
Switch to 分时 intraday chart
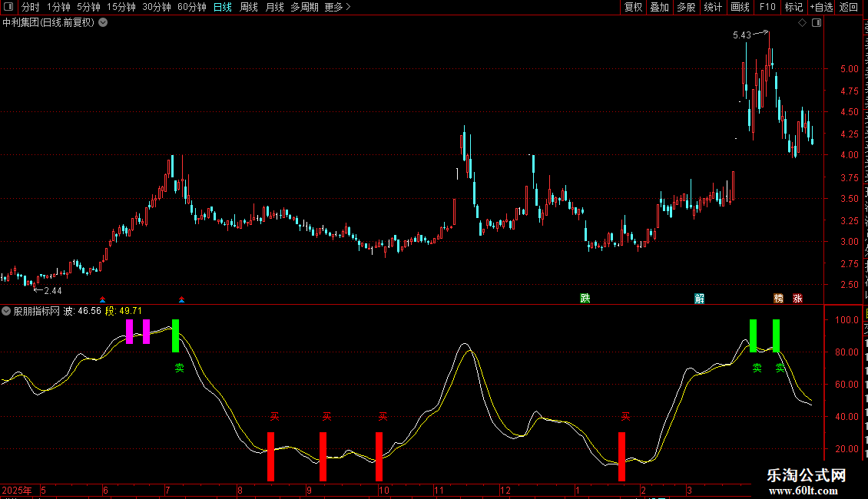31,7
